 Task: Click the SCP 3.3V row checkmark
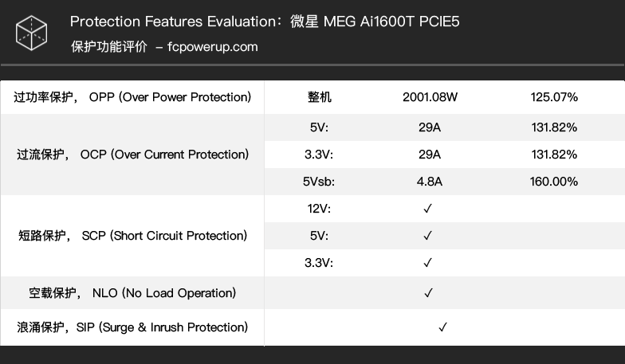point(427,263)
